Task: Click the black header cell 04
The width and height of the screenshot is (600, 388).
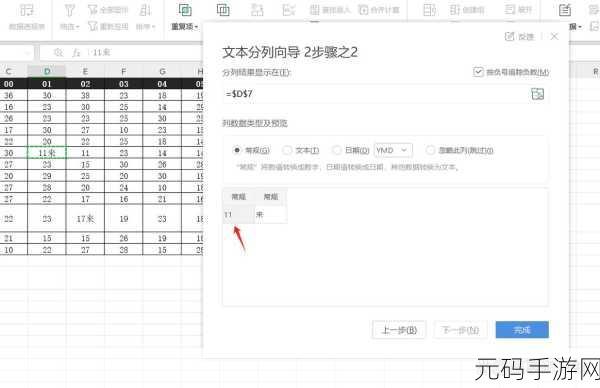Action: [162, 84]
